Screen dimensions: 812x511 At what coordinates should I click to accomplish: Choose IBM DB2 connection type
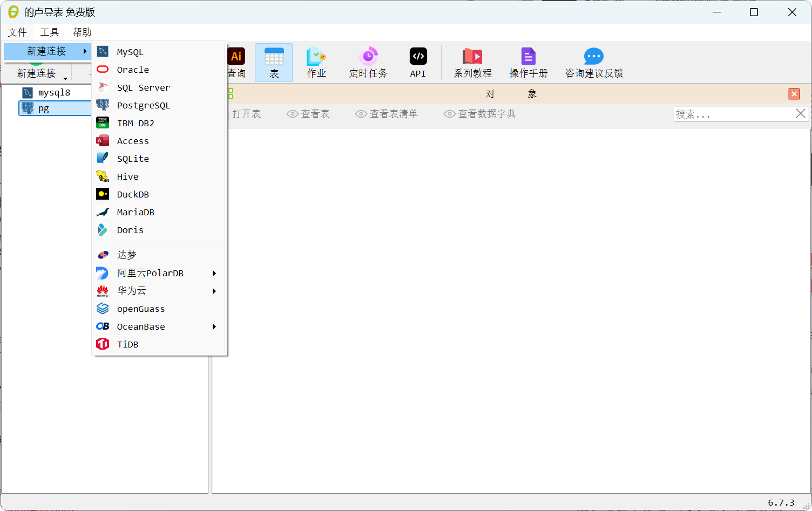tap(159, 123)
